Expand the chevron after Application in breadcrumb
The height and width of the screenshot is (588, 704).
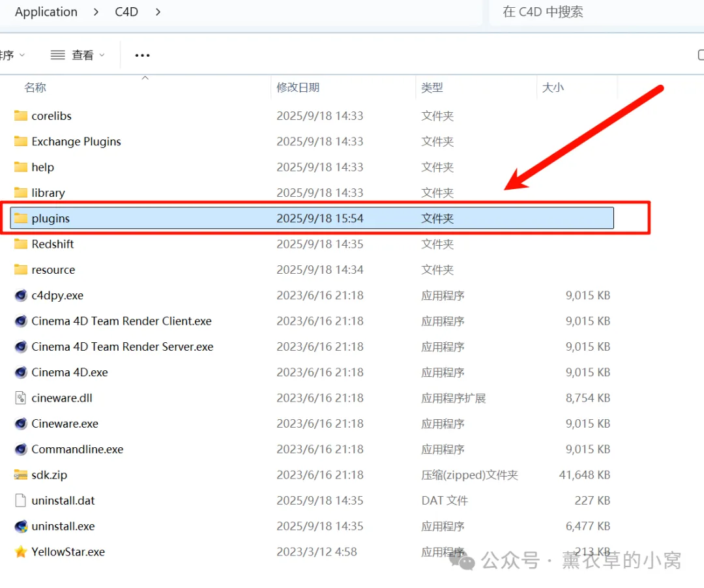(x=96, y=12)
